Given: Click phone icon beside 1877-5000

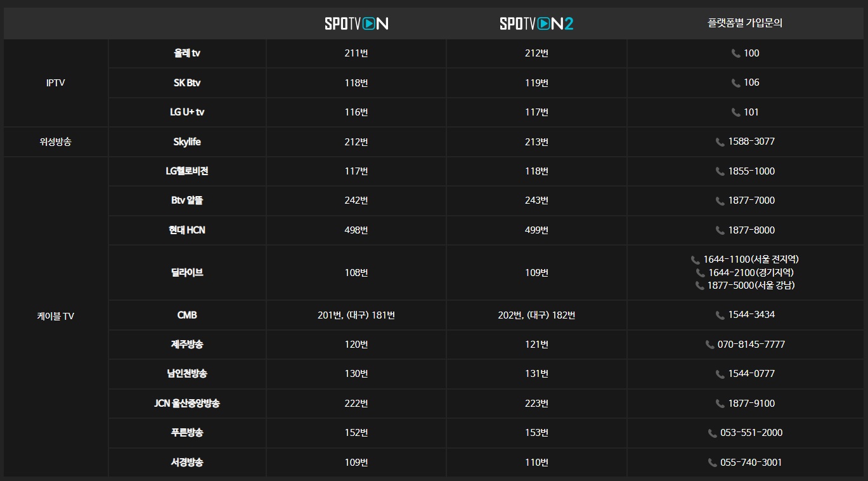Looking at the screenshot, I should click(700, 286).
